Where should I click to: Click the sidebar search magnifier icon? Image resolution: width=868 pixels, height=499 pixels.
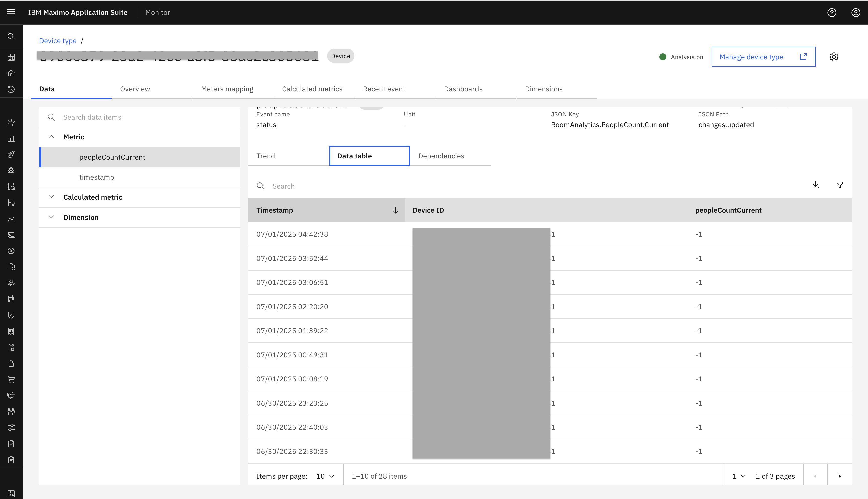11,37
